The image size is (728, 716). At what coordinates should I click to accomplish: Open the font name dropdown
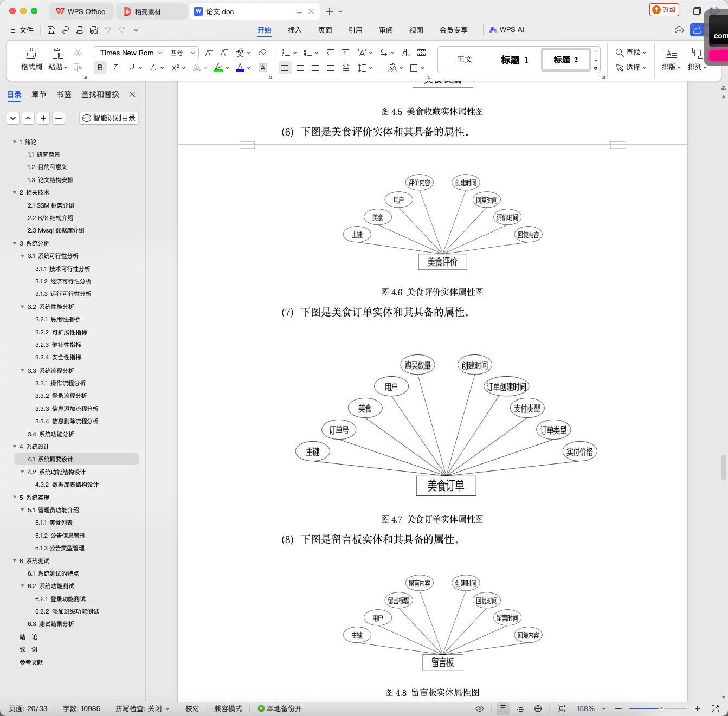pyautogui.click(x=160, y=53)
